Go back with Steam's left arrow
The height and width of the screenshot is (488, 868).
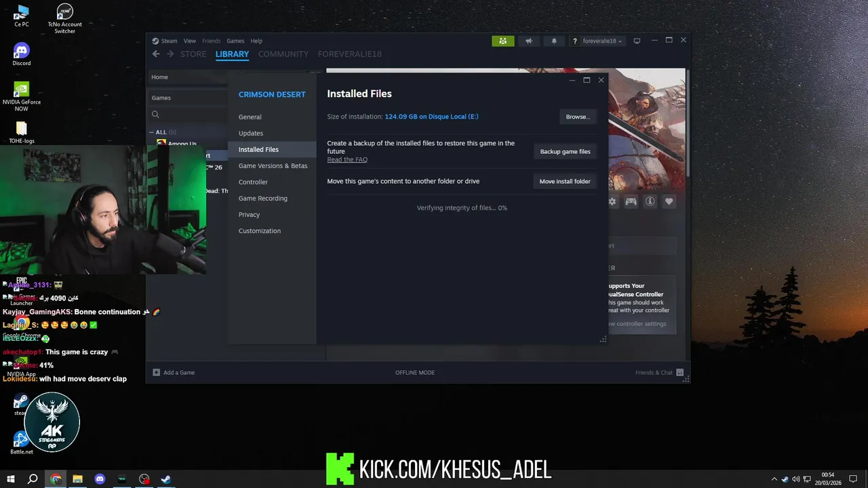click(156, 54)
